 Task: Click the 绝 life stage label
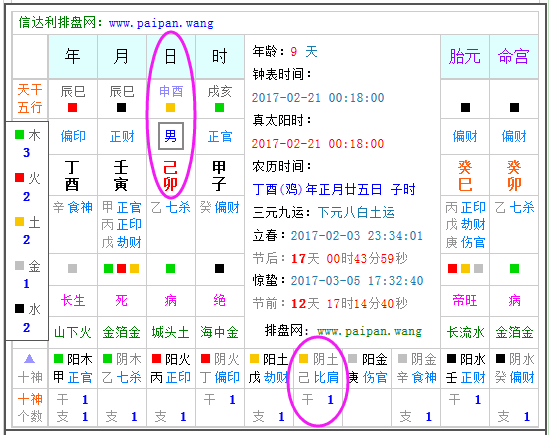[220, 301]
